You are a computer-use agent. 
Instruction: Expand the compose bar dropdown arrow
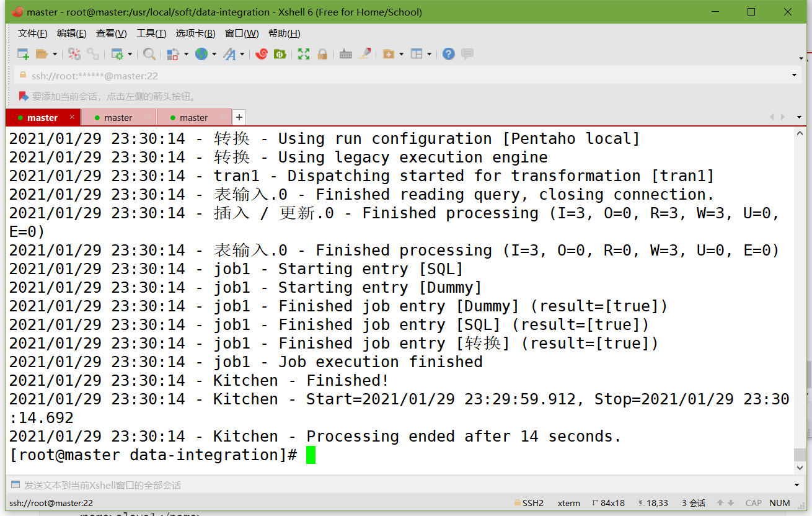click(797, 485)
